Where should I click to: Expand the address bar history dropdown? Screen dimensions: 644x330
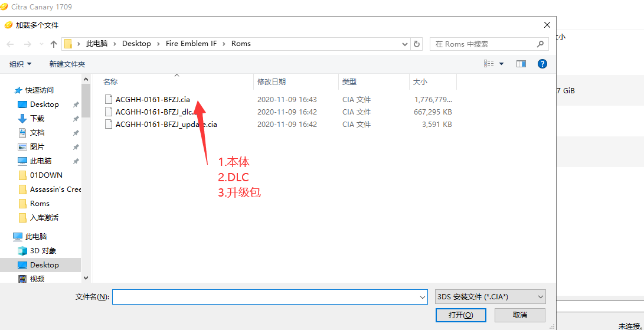404,44
